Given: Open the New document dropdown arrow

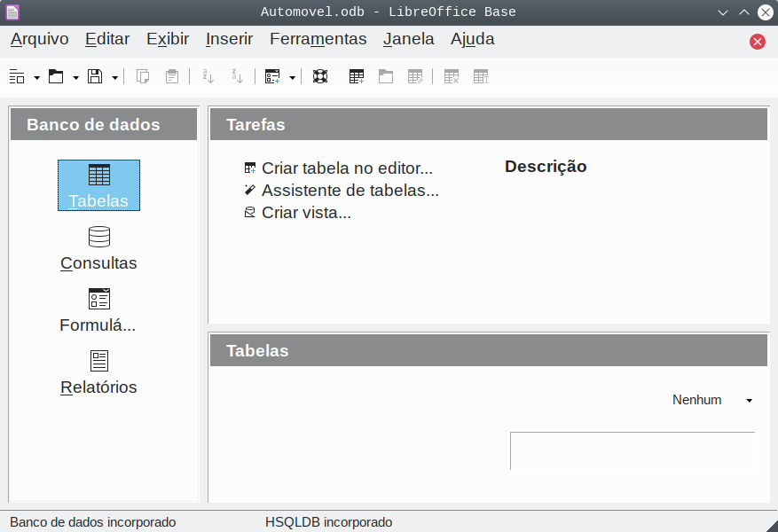Looking at the screenshot, I should click(x=36, y=78).
